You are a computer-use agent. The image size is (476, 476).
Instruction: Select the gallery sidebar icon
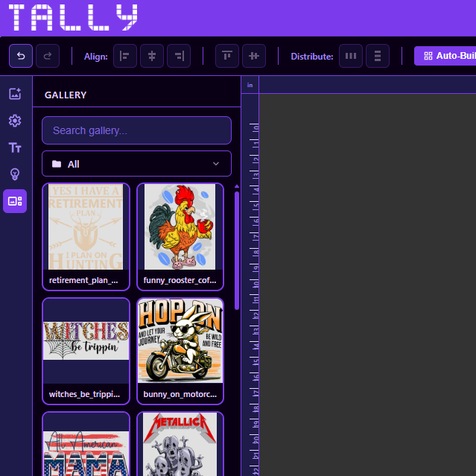point(15,201)
